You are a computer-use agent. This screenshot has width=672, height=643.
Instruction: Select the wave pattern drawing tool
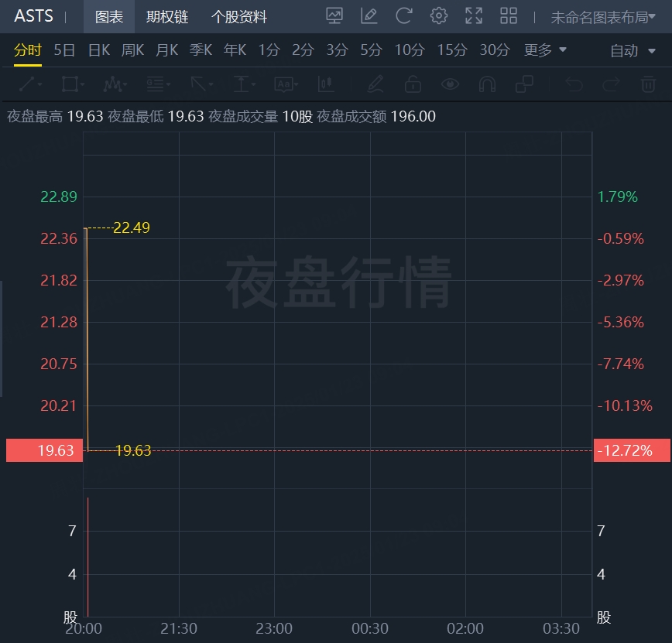(x=115, y=84)
